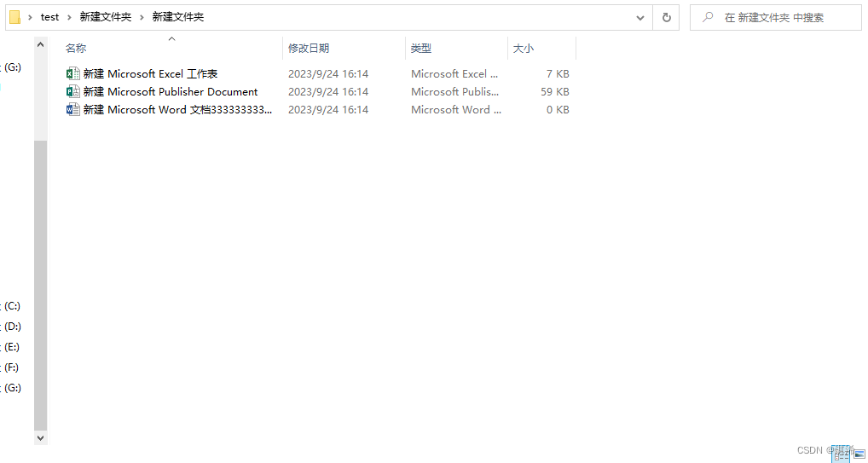Screen dimensions: 868x463
Task: Select the file 新建 Microsoft Word 文档333333333...
Action: click(177, 110)
